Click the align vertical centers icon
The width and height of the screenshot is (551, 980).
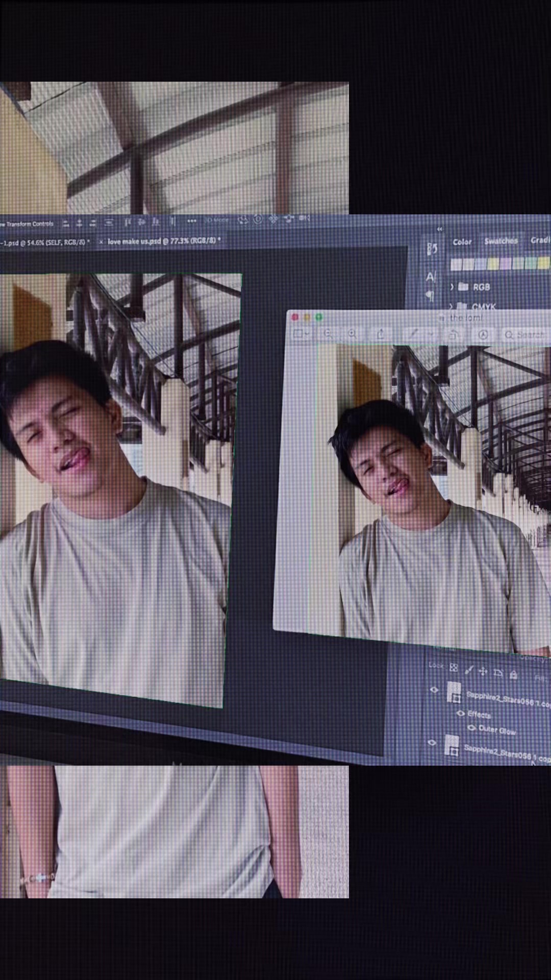coord(141,223)
